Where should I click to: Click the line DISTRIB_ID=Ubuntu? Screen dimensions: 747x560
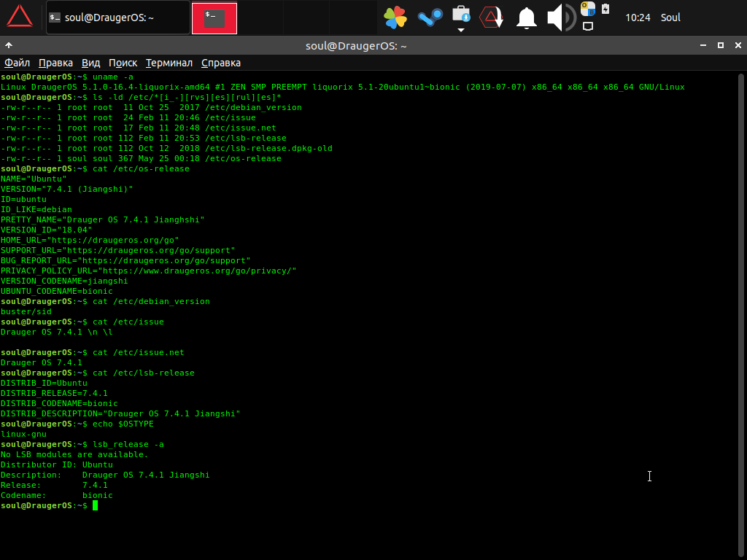(44, 383)
